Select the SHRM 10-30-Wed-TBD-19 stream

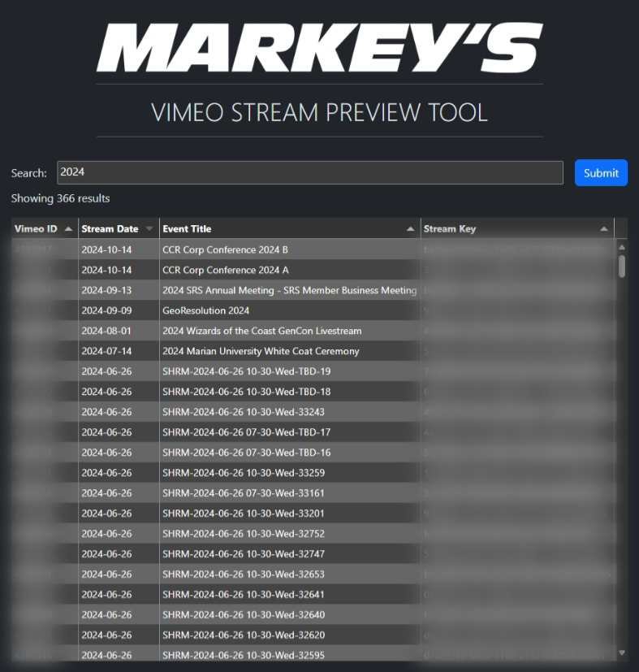[x=246, y=371]
